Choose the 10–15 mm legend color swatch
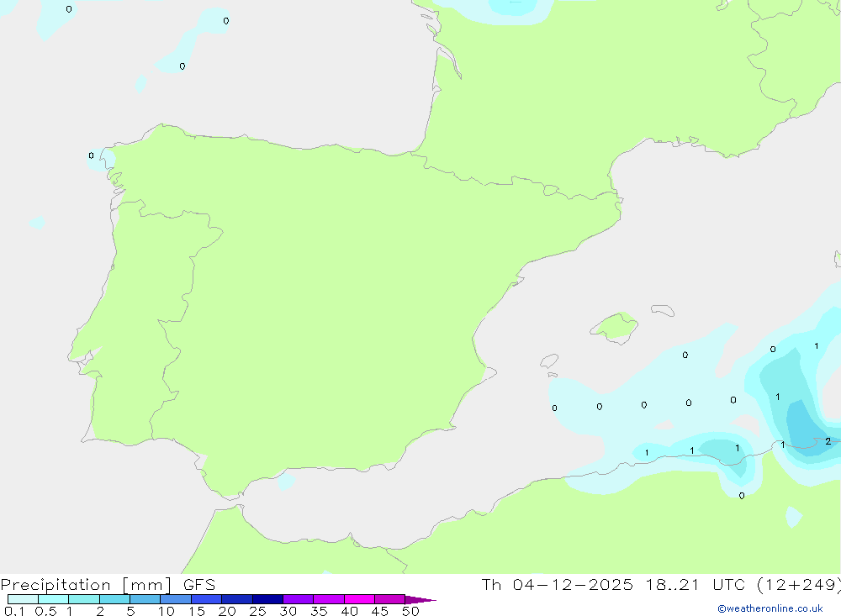The height and width of the screenshot is (616, 841). click(x=176, y=599)
